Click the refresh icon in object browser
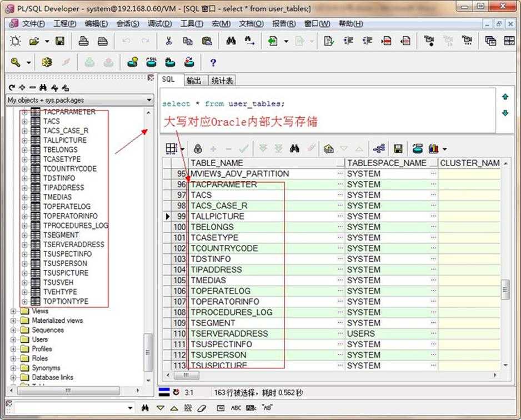 [12, 88]
